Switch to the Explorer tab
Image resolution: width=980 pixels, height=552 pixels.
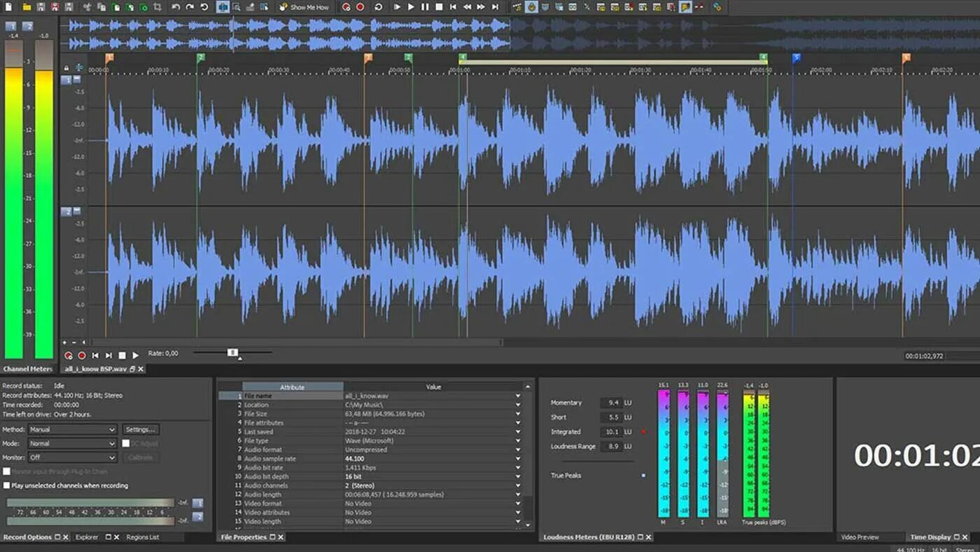coord(87,537)
